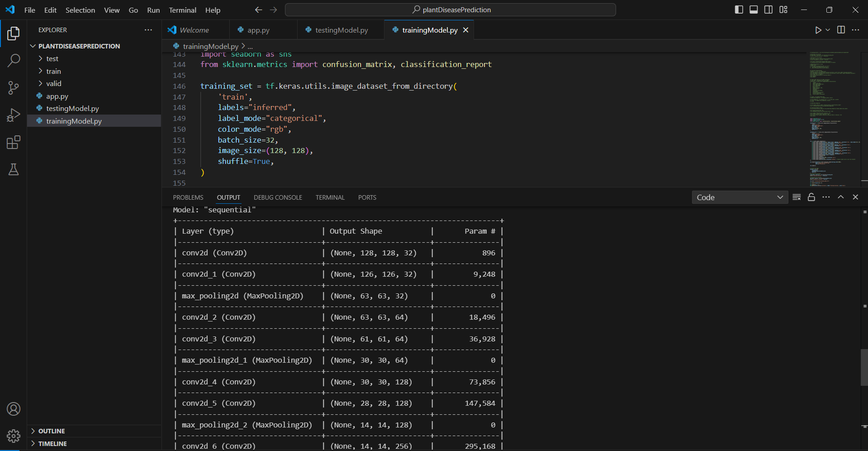
Task: Split the editor to the right
Action: 841,30
